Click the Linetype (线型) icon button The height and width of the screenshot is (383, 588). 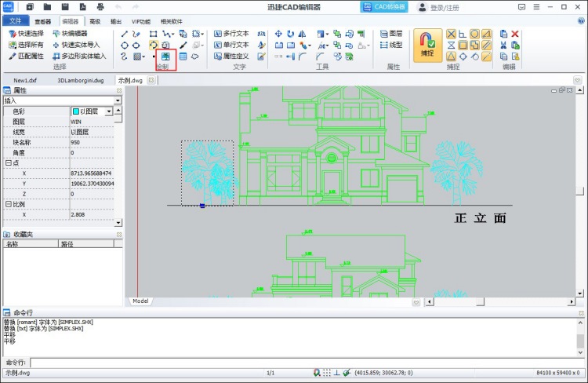click(x=391, y=45)
